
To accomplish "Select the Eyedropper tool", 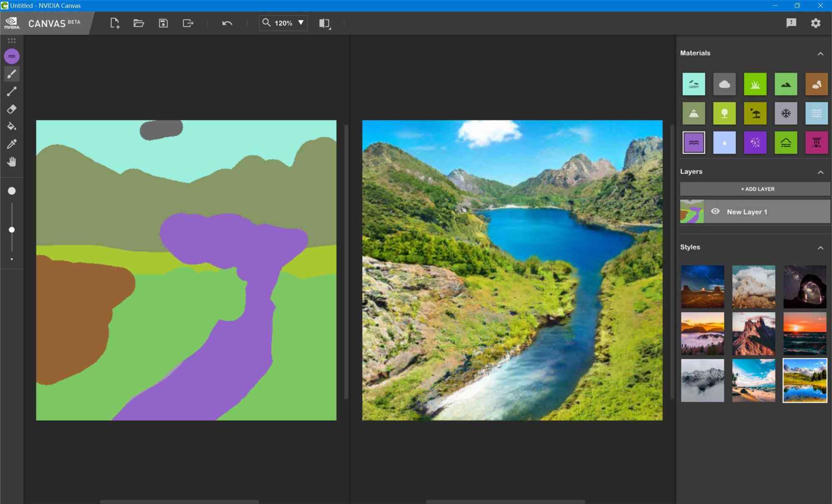I will click(12, 144).
